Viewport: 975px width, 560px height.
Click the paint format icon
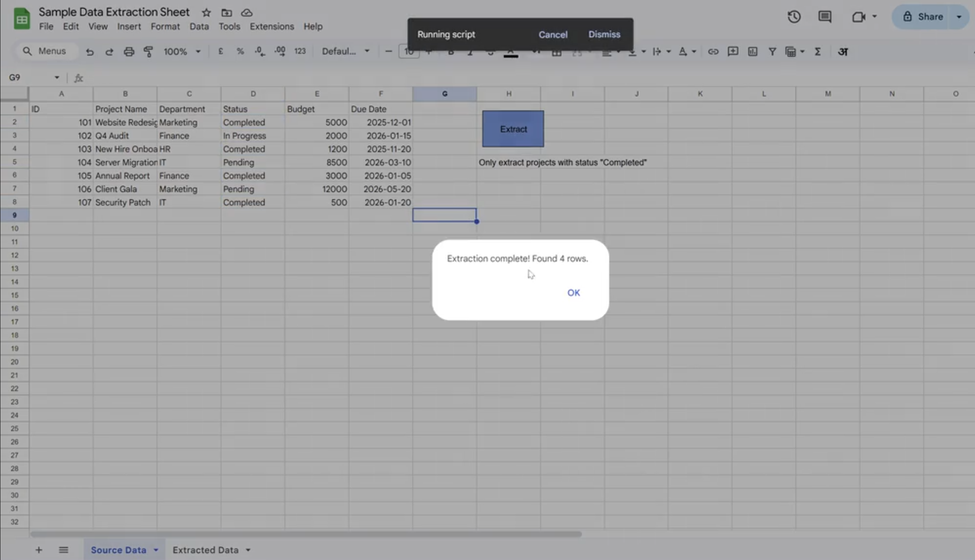coord(148,51)
